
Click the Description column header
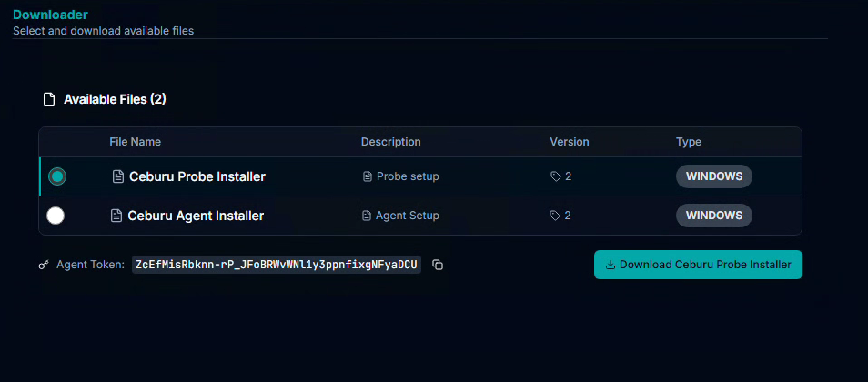391,142
